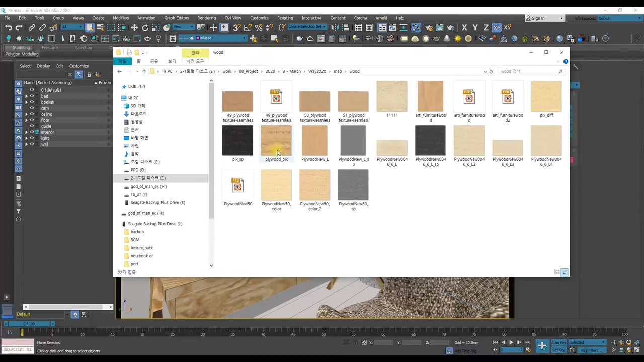This screenshot has height=362, width=644.
Task: Switch to the Freeform ribbon tab
Action: coord(50,48)
